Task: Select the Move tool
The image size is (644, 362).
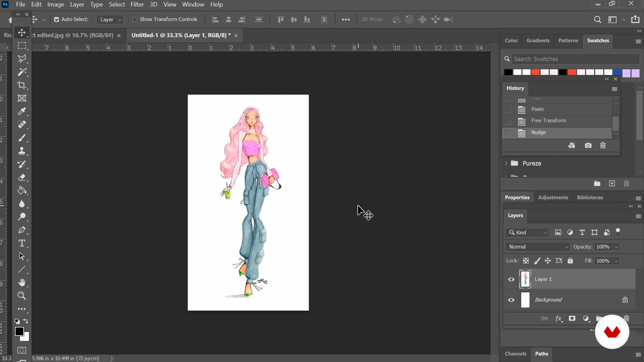Action: 22,33
